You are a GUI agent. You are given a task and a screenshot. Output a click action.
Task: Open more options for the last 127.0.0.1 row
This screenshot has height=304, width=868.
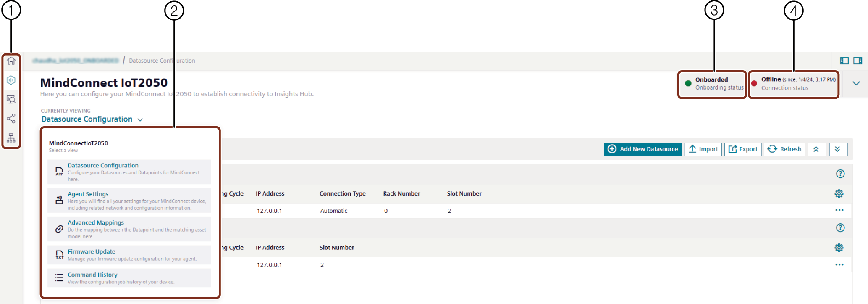839,264
